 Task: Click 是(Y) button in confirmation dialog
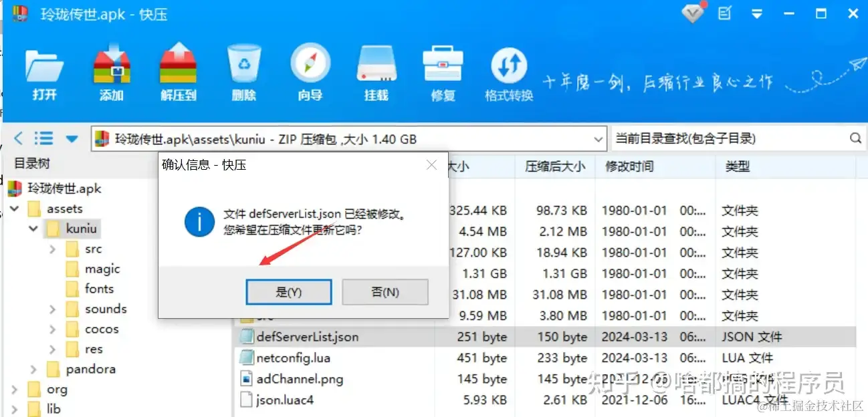289,292
